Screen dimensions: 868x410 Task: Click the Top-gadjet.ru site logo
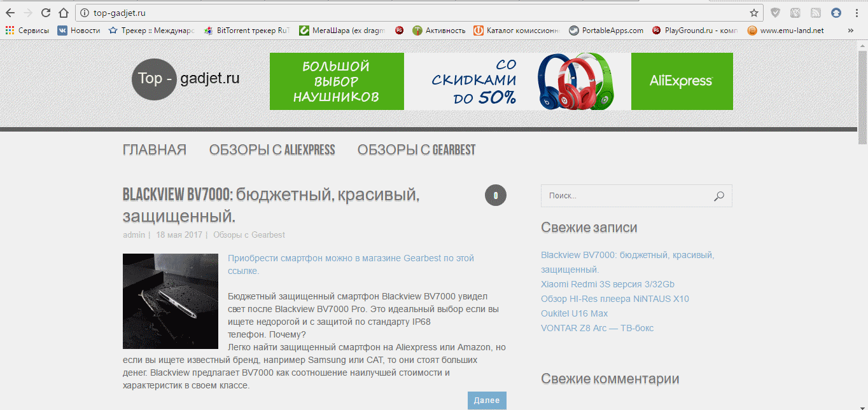[x=186, y=79]
